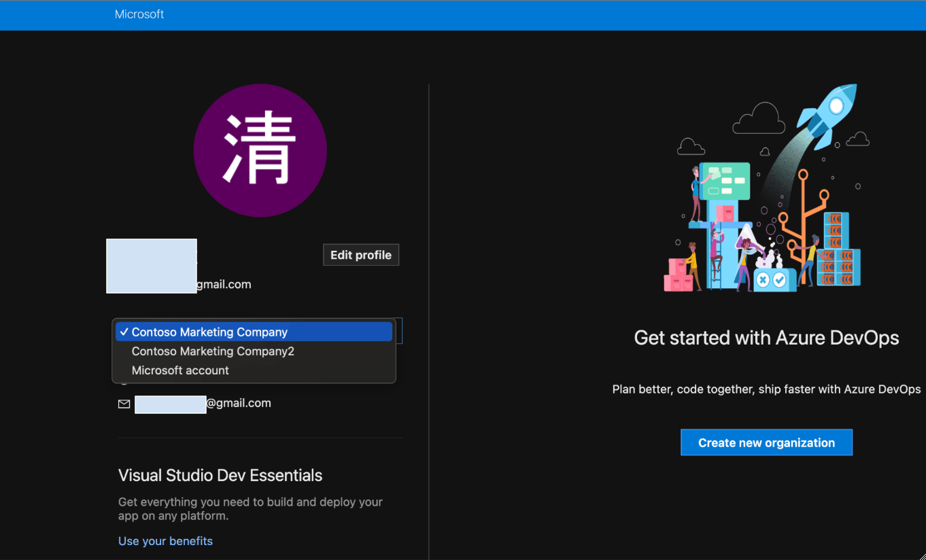Click the Azure DevOps rocket illustration
Image resolution: width=926 pixels, height=560 pixels.
click(x=766, y=188)
